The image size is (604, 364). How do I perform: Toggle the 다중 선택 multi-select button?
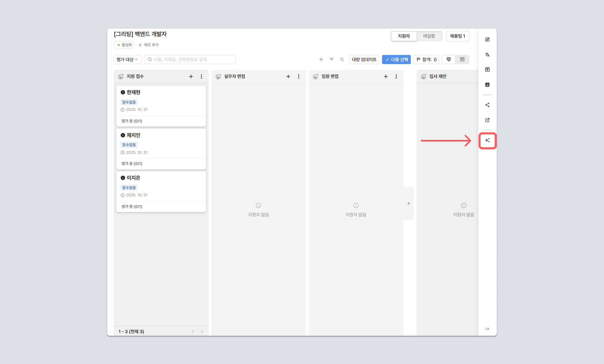(x=396, y=59)
